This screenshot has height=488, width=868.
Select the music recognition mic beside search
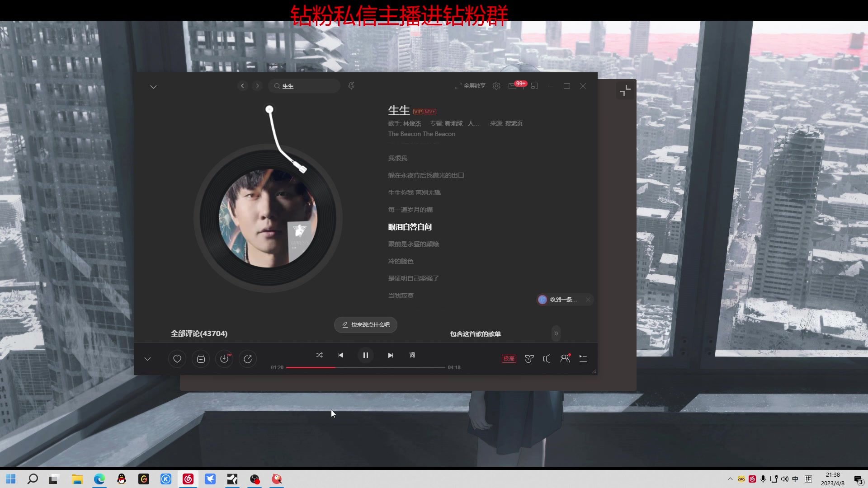(352, 86)
